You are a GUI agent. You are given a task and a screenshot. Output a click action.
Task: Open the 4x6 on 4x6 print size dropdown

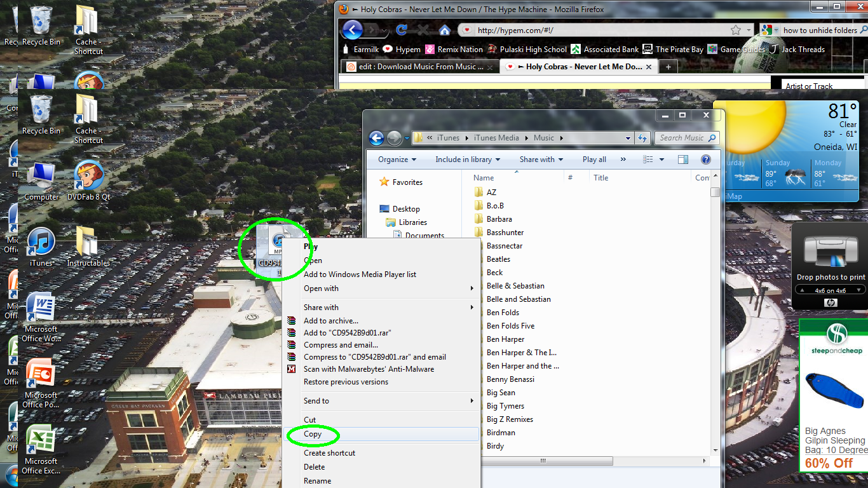tap(831, 290)
